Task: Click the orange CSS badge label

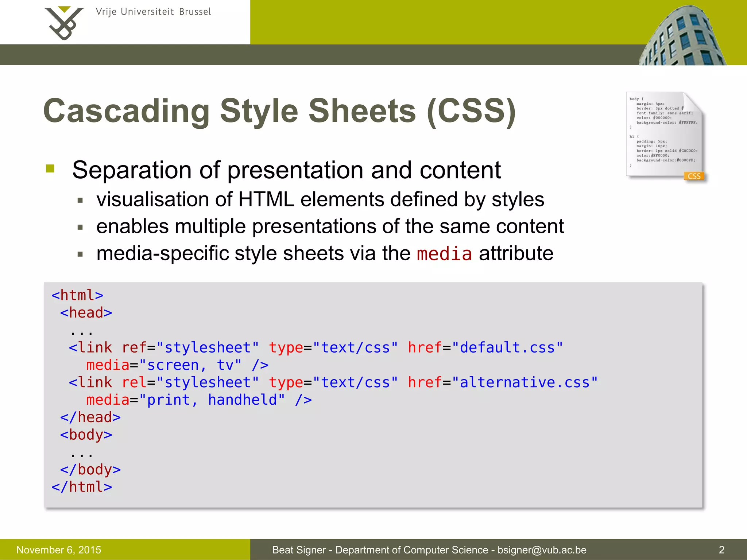Action: click(694, 176)
